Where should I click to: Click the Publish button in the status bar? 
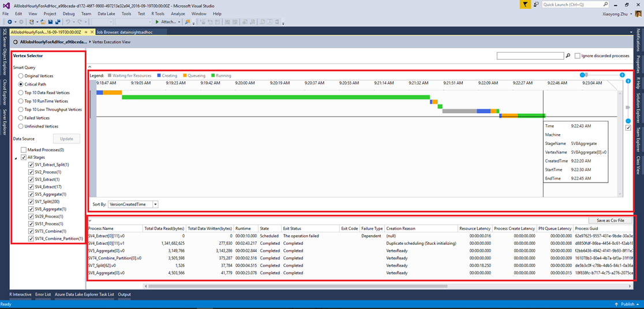(627, 304)
